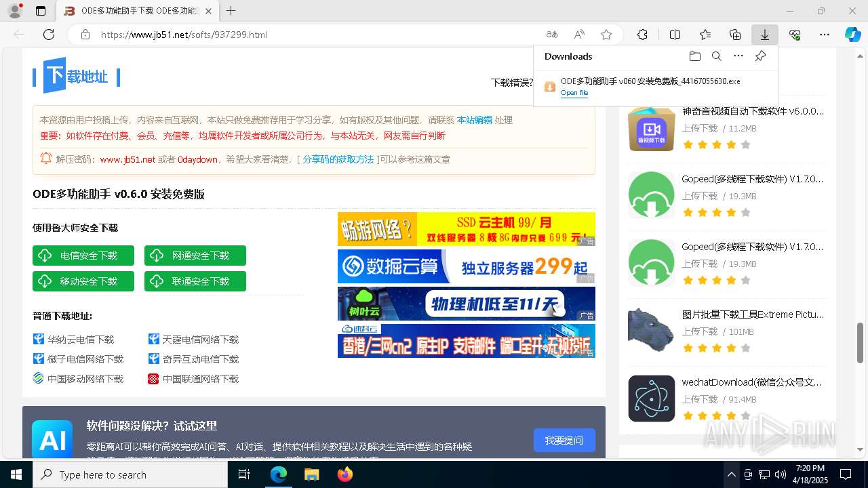
Task: Toggle the Downloads toolbar button
Action: point(764,35)
